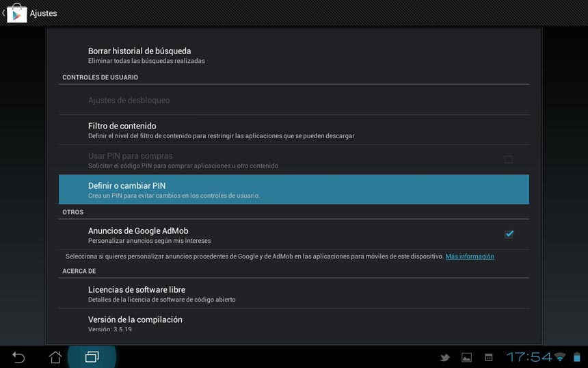
Task: Open the picture notification icon
Action: pos(466,358)
